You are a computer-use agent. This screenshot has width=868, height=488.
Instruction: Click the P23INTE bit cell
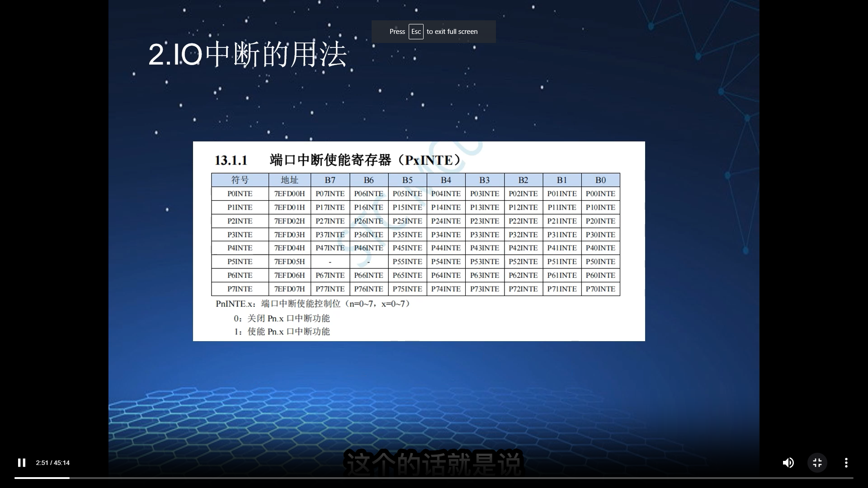click(485, 221)
